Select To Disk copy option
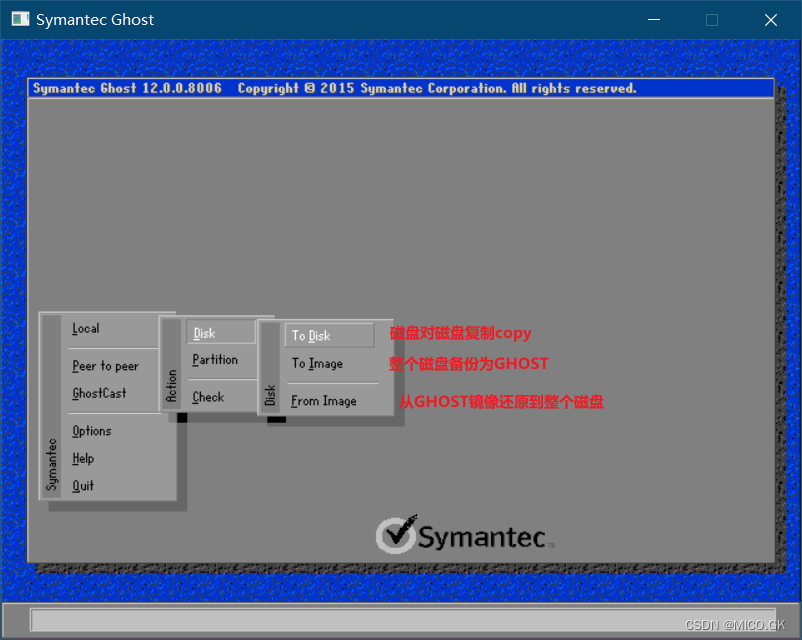Viewport: 802px width, 640px height. 329,336
